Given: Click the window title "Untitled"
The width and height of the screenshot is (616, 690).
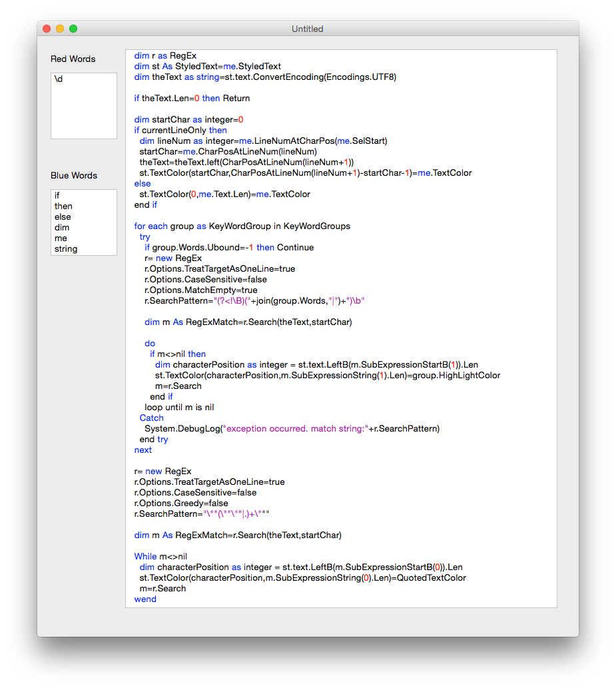Looking at the screenshot, I should pyautogui.click(x=308, y=29).
